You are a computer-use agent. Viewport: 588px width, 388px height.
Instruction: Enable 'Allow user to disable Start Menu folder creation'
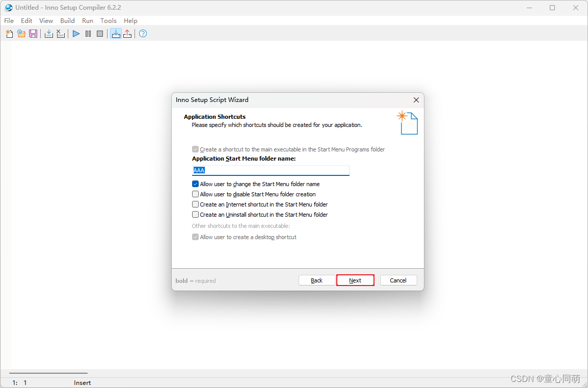pos(195,194)
